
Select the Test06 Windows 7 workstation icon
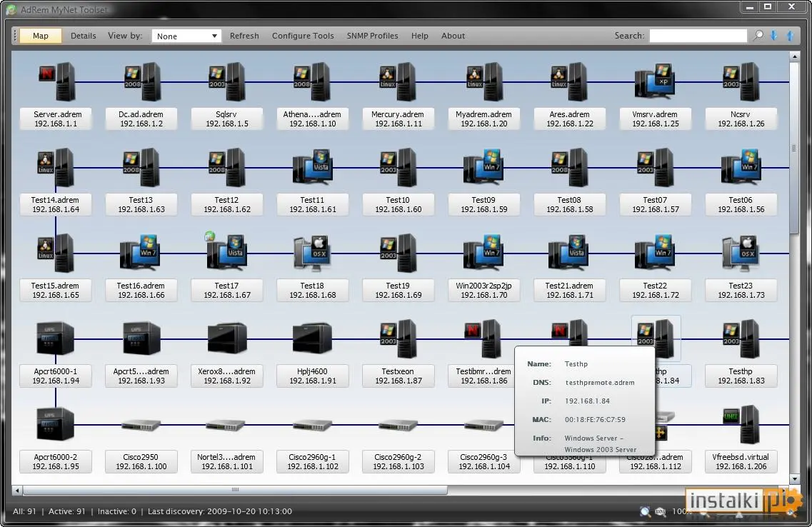741,167
